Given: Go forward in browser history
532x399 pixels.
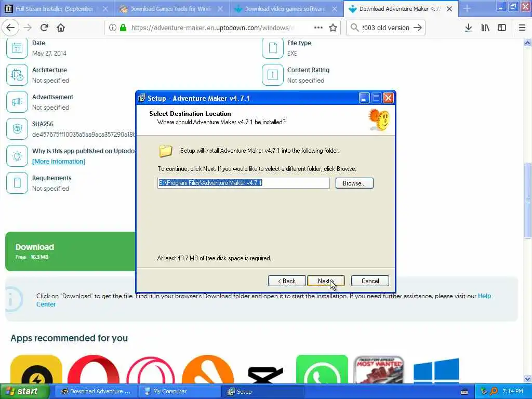Looking at the screenshot, I should [x=28, y=28].
